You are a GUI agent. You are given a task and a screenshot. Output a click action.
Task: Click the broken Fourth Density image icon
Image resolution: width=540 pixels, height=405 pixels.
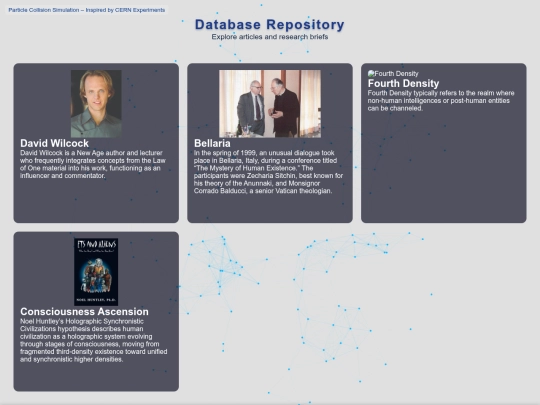371,73
